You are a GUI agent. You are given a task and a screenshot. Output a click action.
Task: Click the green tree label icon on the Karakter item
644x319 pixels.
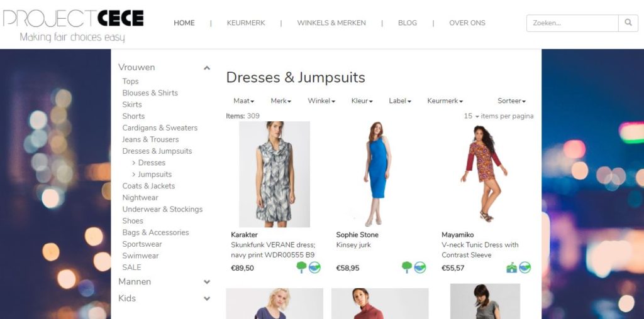pos(301,268)
